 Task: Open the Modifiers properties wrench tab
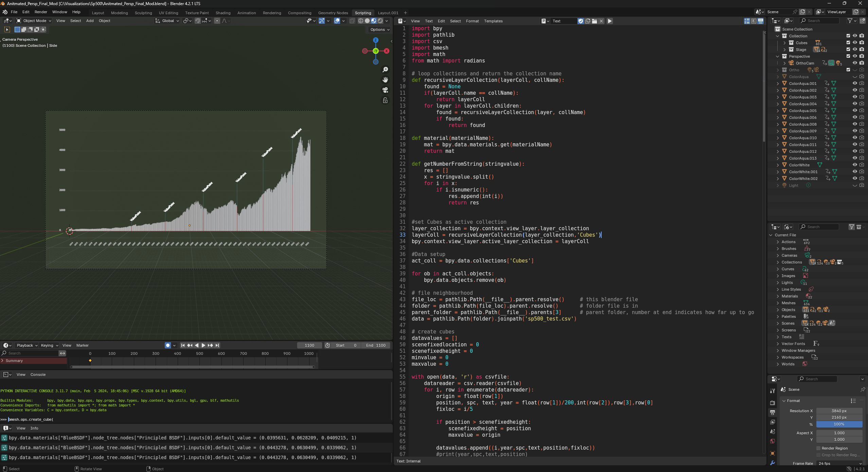(773, 463)
